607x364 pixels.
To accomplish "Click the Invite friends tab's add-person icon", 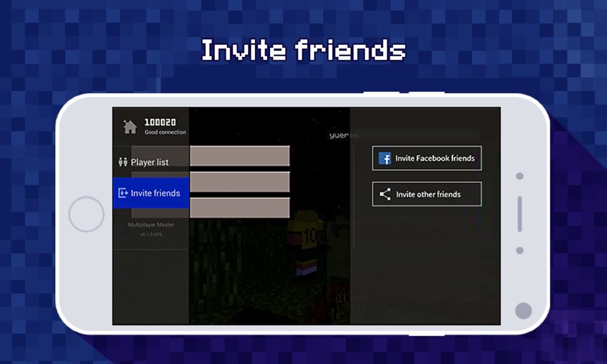I will pyautogui.click(x=123, y=193).
